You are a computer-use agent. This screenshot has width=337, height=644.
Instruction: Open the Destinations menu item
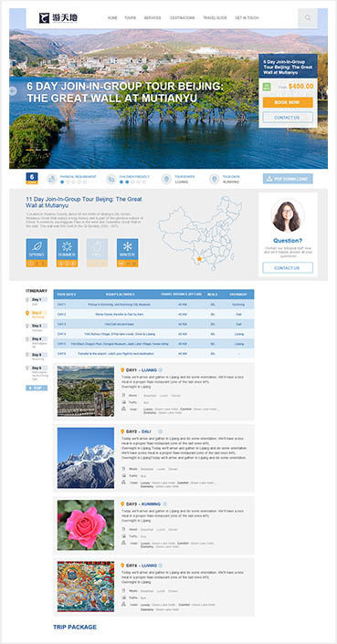pos(182,18)
